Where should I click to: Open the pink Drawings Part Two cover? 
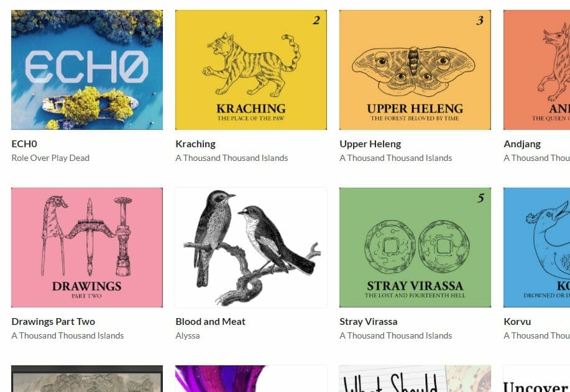(87, 247)
